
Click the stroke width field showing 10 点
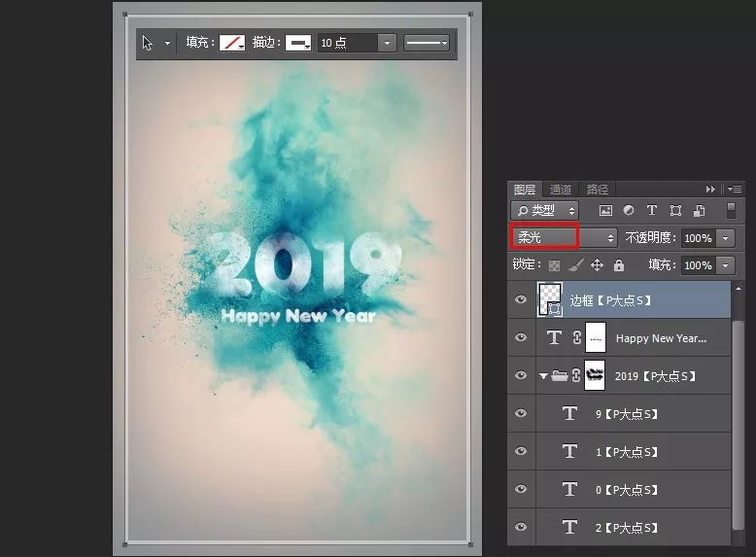347,43
